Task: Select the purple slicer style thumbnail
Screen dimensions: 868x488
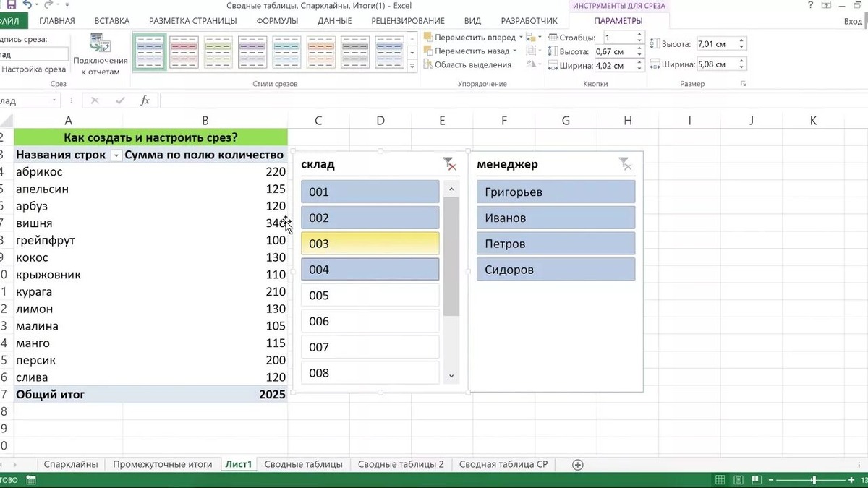Action: click(252, 52)
